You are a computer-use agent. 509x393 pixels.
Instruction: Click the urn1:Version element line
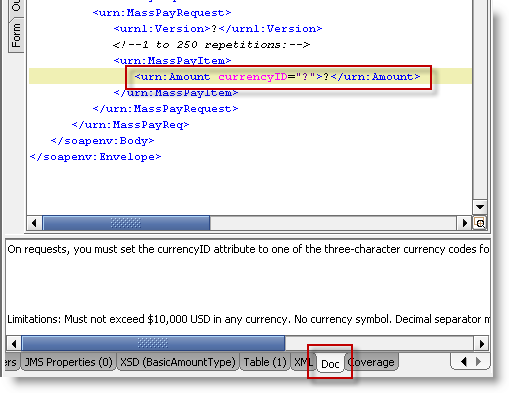[218, 29]
